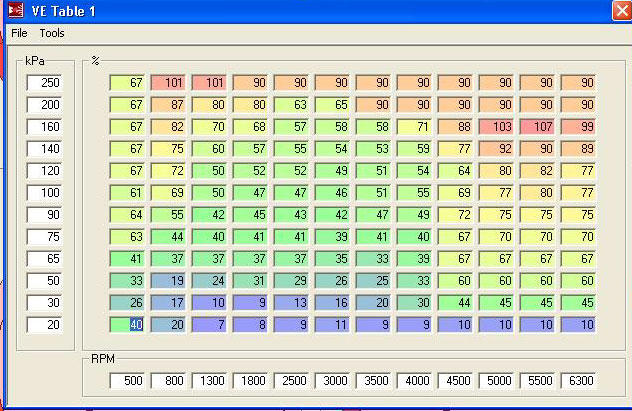Select the VE cell with value 103
Viewport: 632px width, 411px height.
[496, 127]
